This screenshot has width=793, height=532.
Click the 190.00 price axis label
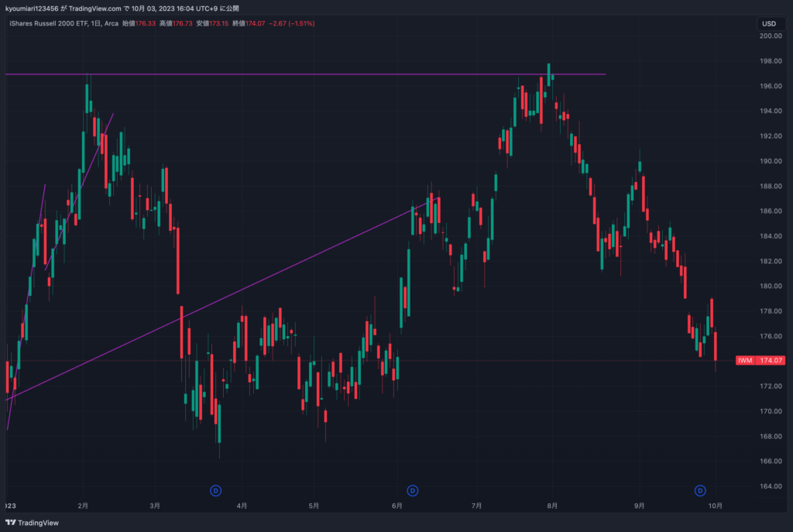point(771,161)
